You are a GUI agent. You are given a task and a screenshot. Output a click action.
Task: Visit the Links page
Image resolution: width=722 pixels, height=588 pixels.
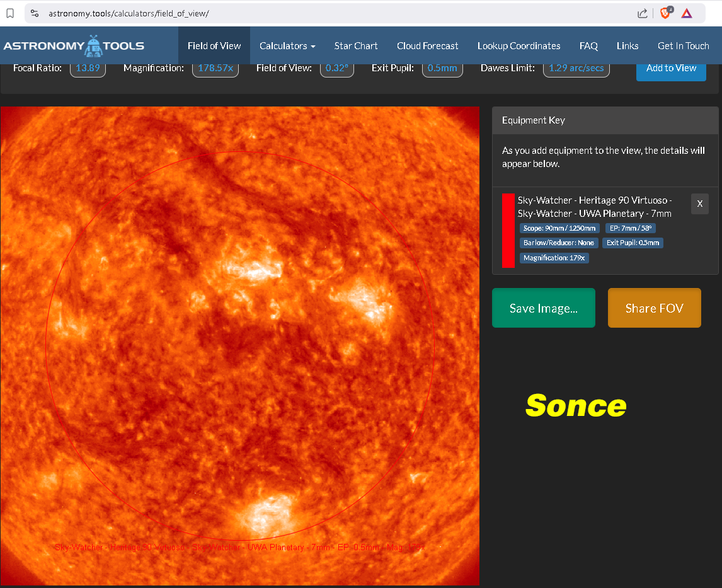click(627, 45)
